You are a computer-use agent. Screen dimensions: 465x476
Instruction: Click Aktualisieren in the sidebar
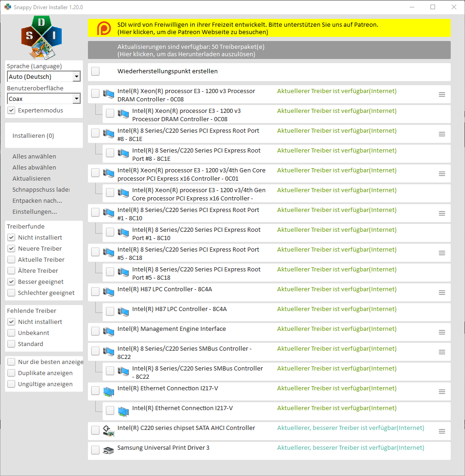(x=32, y=178)
